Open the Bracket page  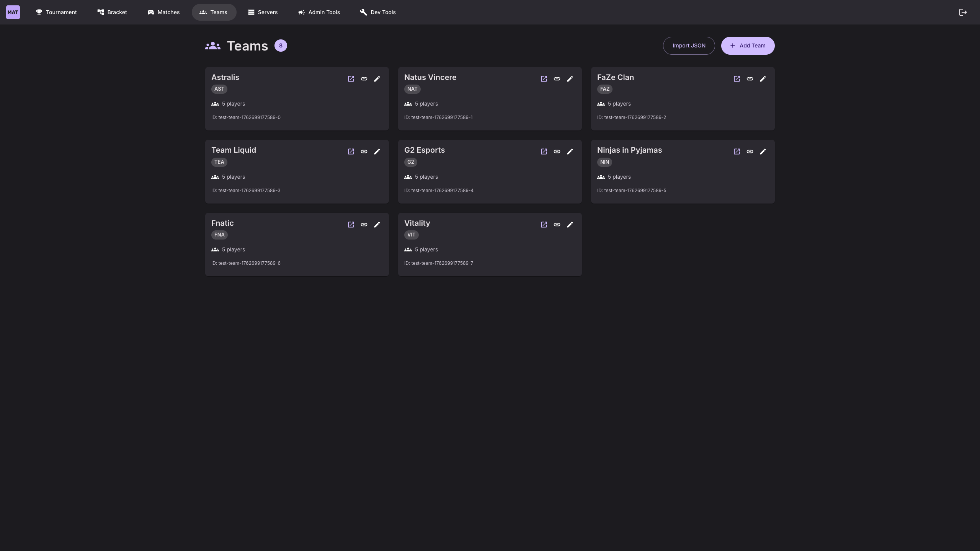[112, 12]
